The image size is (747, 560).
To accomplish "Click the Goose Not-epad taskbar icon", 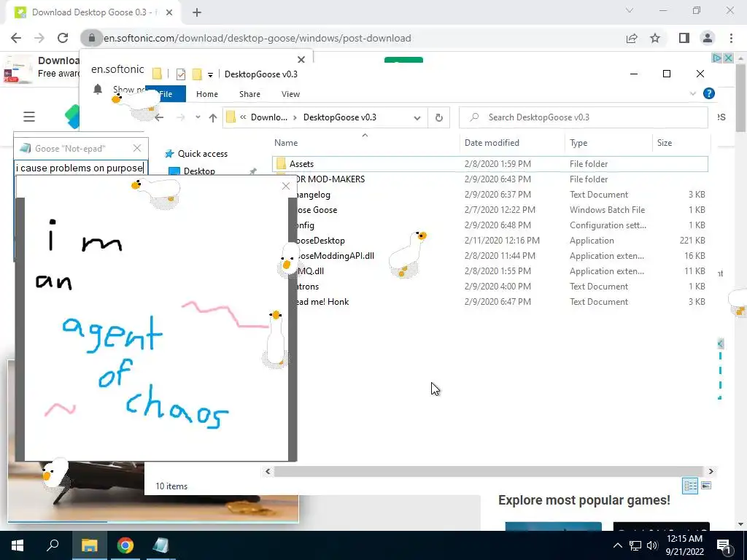I will 160,545.
